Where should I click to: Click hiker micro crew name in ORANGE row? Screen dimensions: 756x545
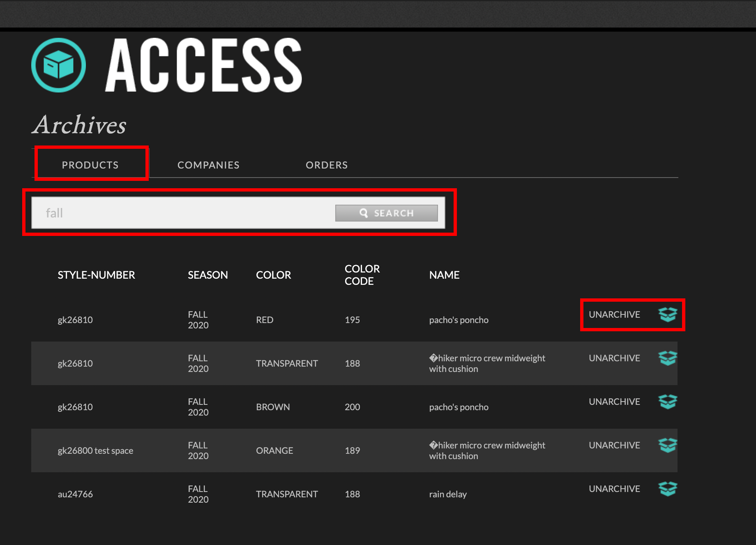pyautogui.click(x=487, y=450)
